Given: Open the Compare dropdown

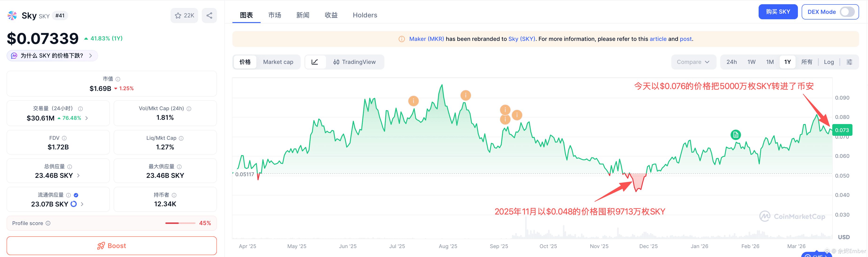Looking at the screenshot, I should pos(693,62).
